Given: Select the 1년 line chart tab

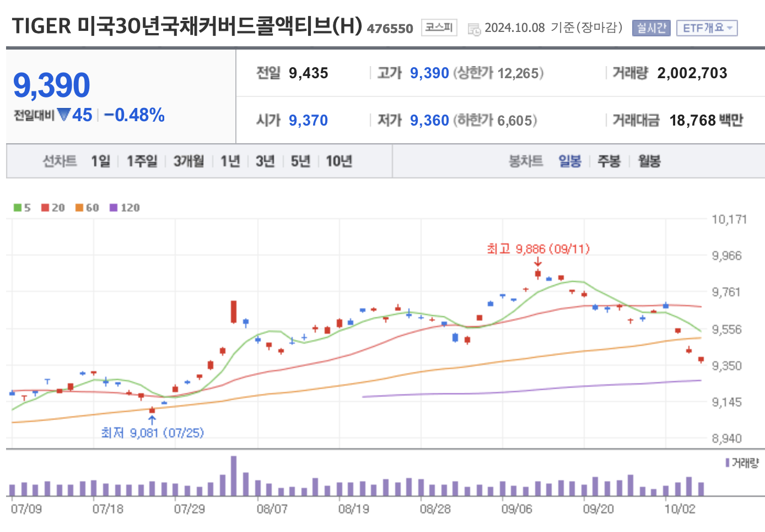Looking at the screenshot, I should (x=230, y=161).
